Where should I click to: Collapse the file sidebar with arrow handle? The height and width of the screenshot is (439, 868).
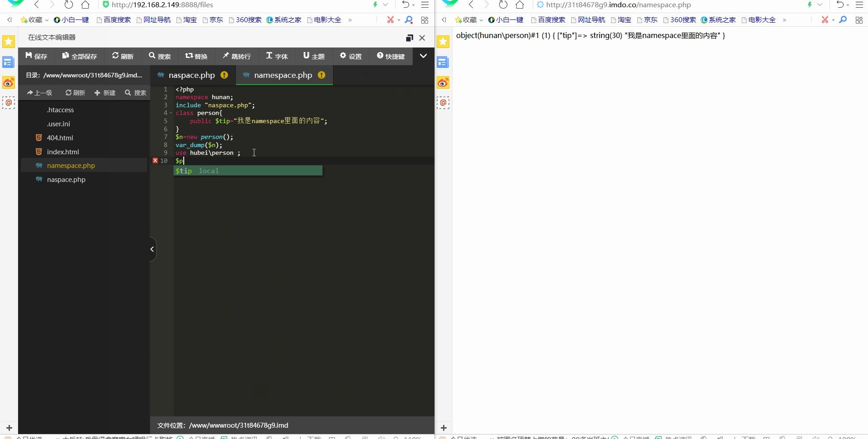pos(153,249)
